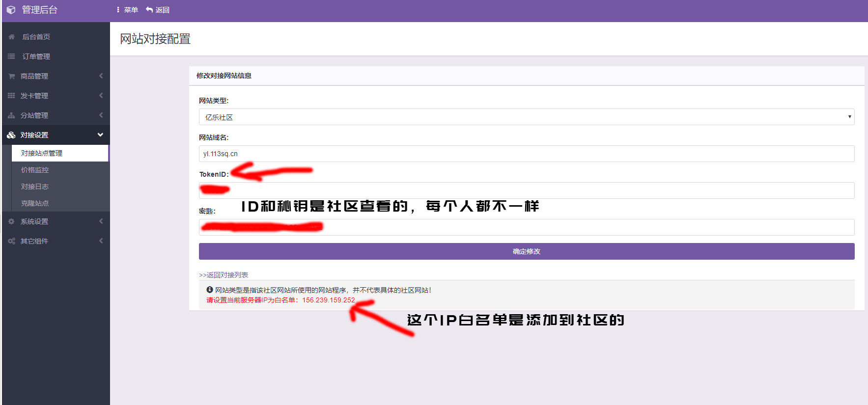Go to 克隆站点 in the sidebar
Screen dimensions: 868x405
[35, 203]
